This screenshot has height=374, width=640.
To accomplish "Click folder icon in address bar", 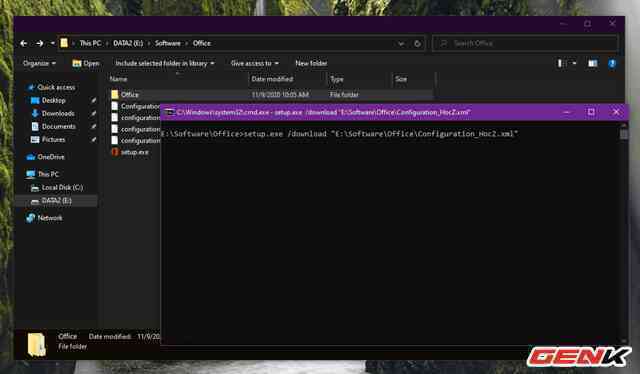I will pos(64,43).
